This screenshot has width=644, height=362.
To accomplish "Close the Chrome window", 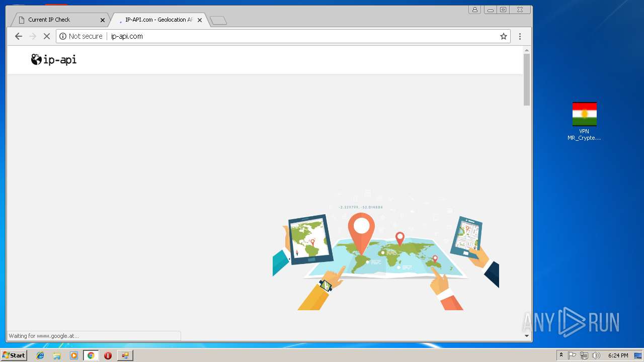I will [x=520, y=10].
